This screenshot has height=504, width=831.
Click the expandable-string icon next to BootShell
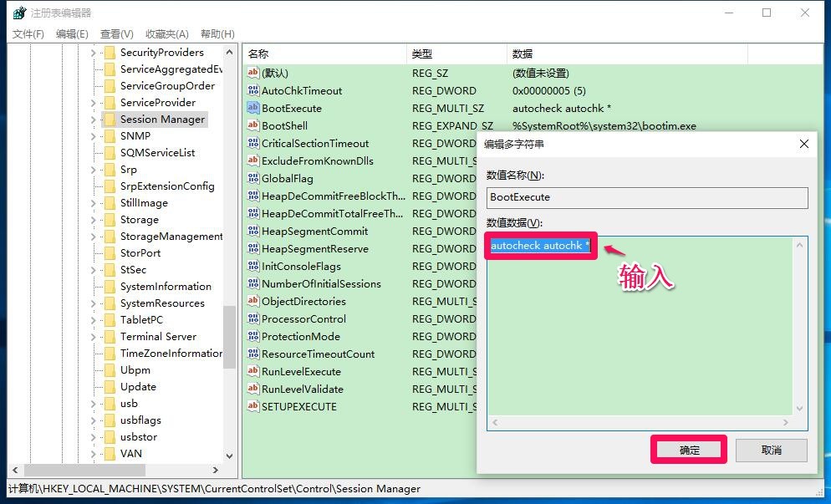click(253, 125)
